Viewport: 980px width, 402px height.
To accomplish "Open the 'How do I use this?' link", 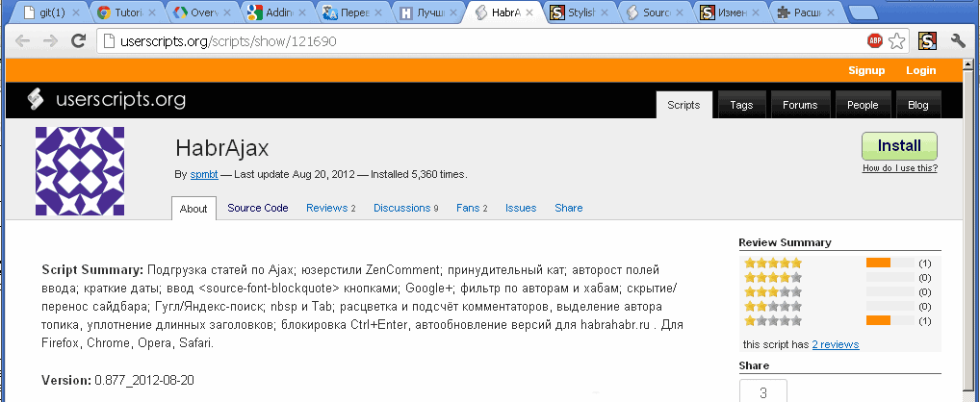I will point(899,168).
